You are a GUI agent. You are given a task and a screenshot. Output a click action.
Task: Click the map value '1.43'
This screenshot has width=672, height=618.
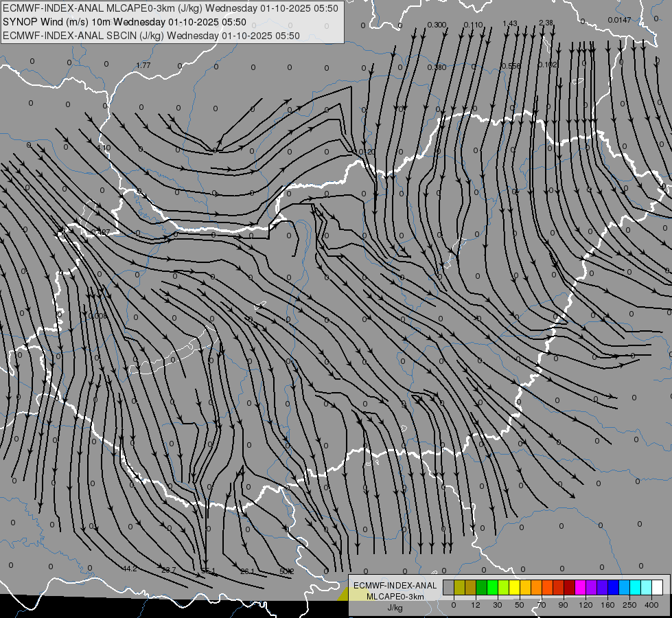[x=510, y=23]
